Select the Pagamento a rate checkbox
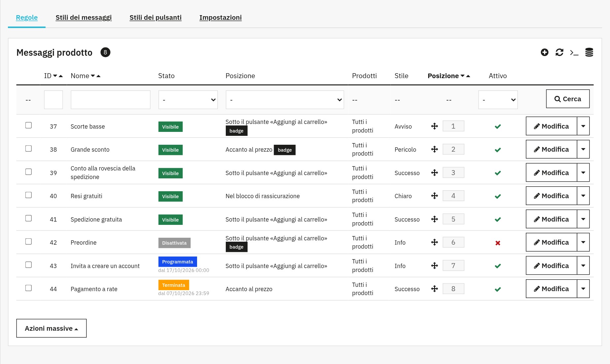The height and width of the screenshot is (364, 610). 29,288
